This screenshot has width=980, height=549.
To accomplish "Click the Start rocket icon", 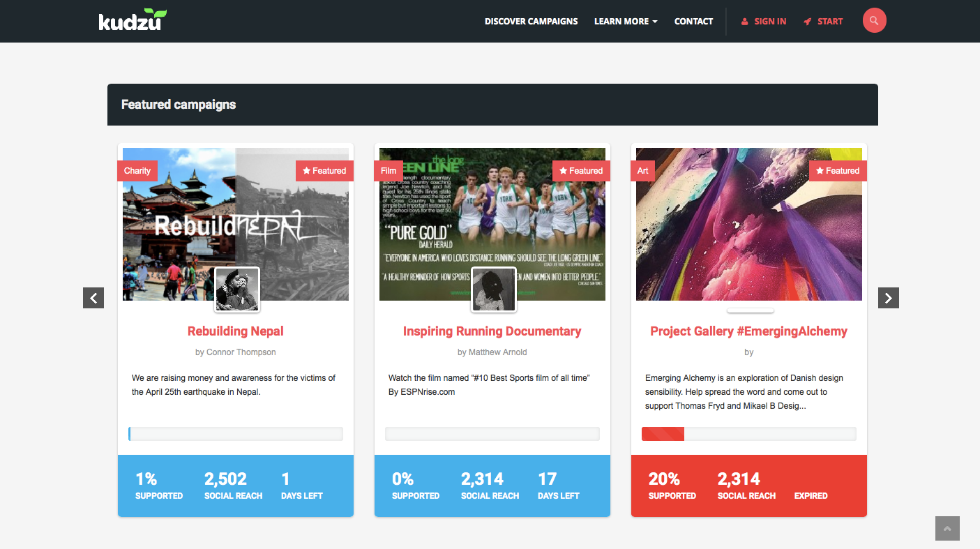I will pos(808,22).
